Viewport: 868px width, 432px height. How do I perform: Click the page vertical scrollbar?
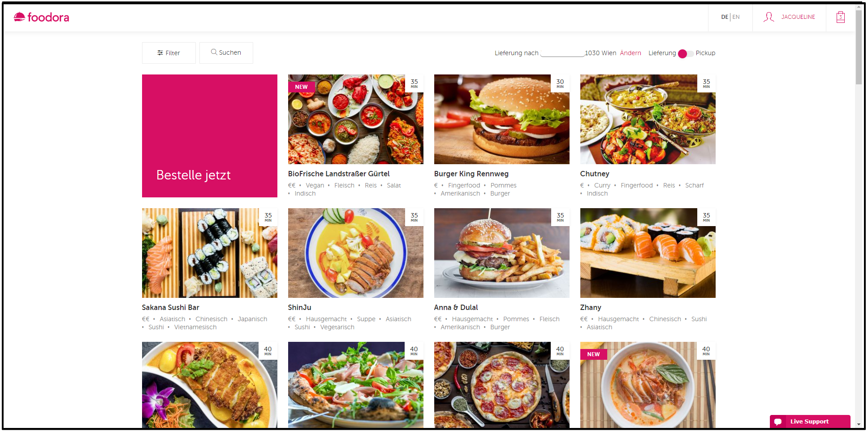859,215
